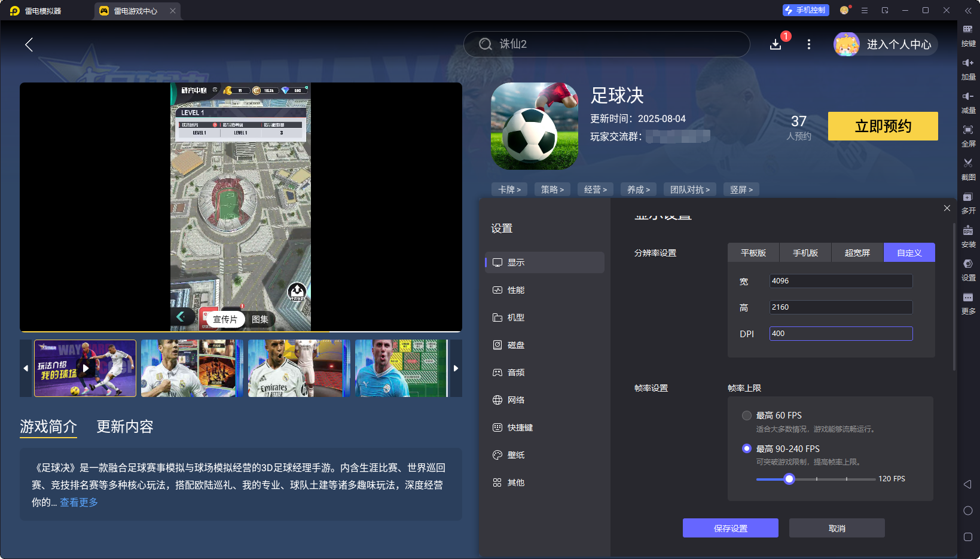Click the install APK (安装) icon

pyautogui.click(x=968, y=230)
